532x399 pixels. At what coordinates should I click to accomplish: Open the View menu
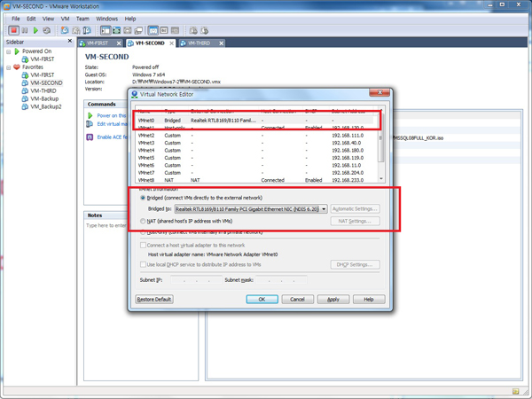[x=48, y=19]
